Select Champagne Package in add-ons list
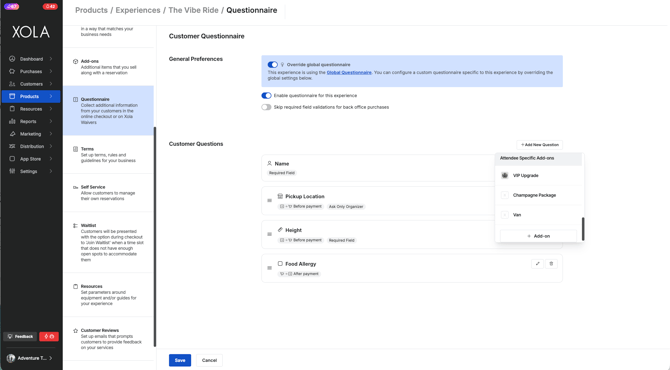The width and height of the screenshot is (670, 370). click(x=538, y=195)
